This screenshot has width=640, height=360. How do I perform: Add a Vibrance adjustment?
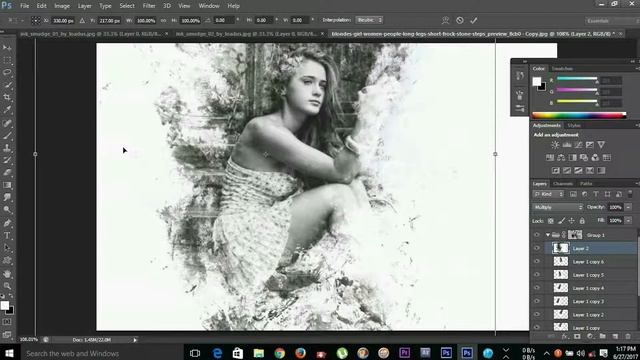click(x=601, y=144)
